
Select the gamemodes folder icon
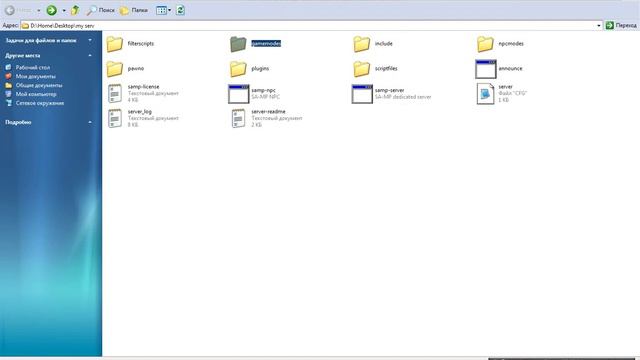coord(238,44)
